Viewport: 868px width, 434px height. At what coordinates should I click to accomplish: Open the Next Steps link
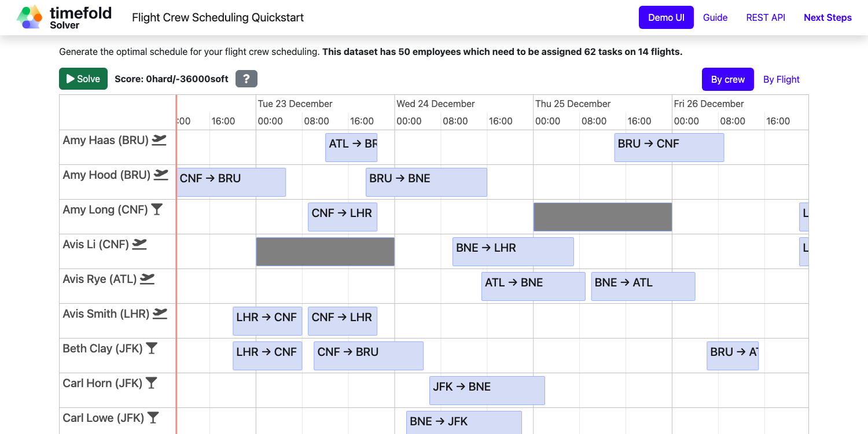(827, 17)
